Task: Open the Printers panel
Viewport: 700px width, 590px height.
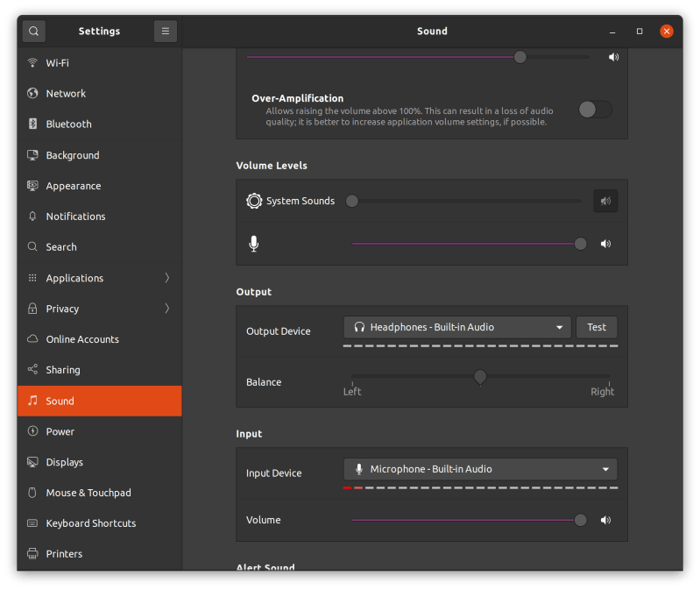Action: (100, 554)
